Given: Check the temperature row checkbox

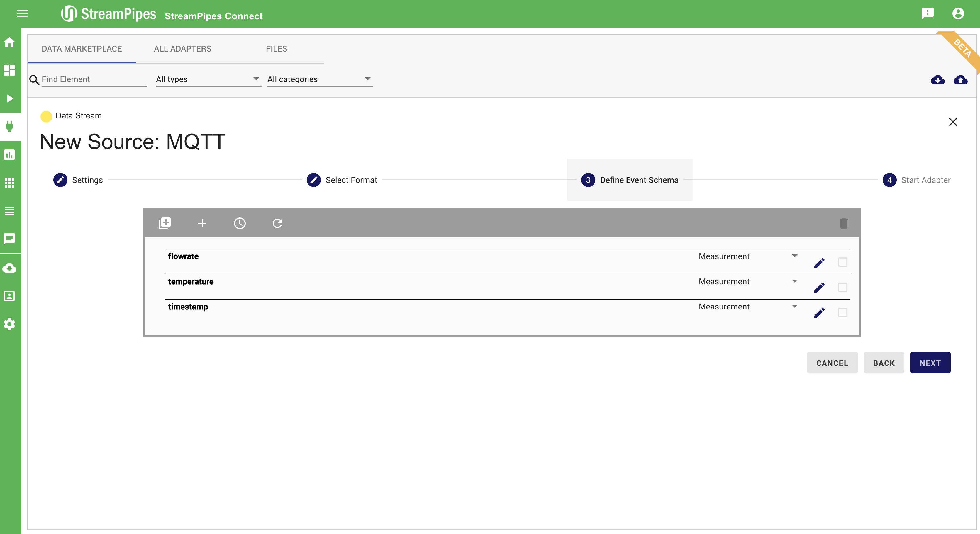Looking at the screenshot, I should coord(842,287).
